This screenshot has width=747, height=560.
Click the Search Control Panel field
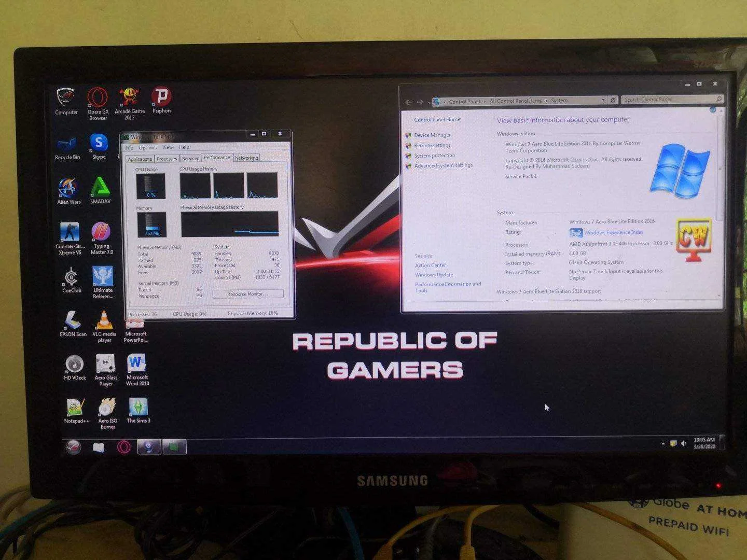click(x=672, y=99)
